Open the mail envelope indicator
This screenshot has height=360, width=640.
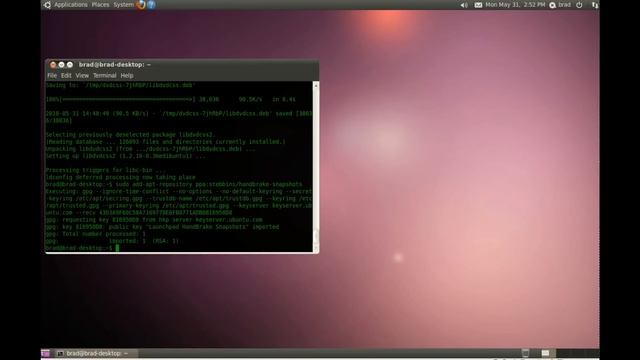pyautogui.click(x=478, y=5)
